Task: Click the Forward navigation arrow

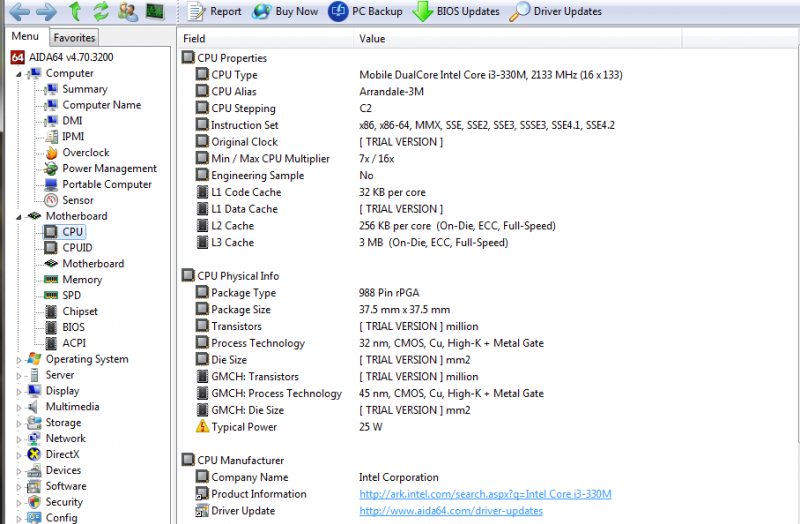Action: pyautogui.click(x=45, y=12)
